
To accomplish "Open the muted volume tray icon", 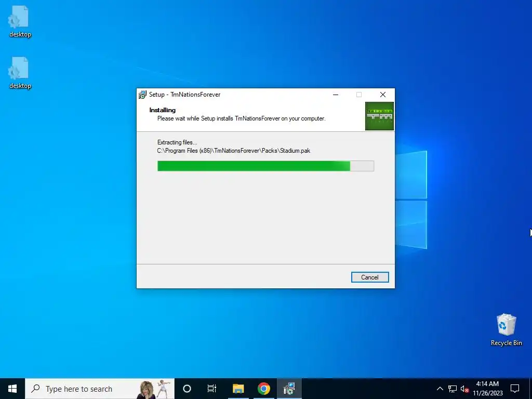I will point(464,389).
